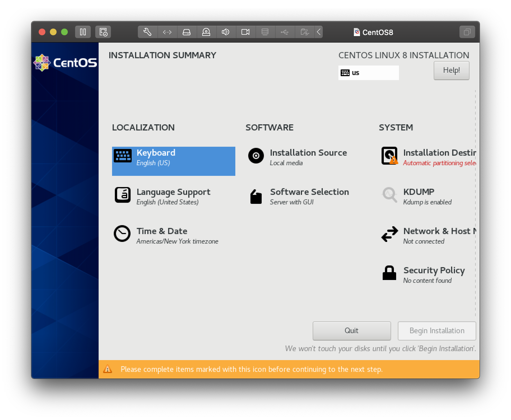
Task: Click the LOCALIZATION section heading
Action: tap(143, 127)
